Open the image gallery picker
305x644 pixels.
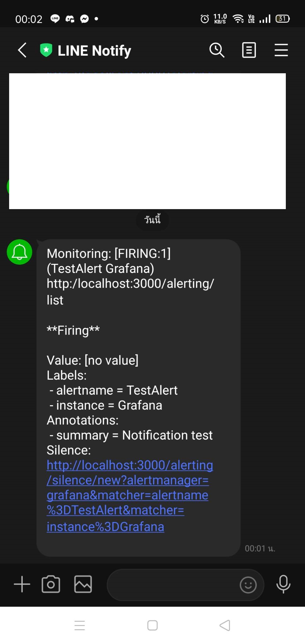coord(83,585)
